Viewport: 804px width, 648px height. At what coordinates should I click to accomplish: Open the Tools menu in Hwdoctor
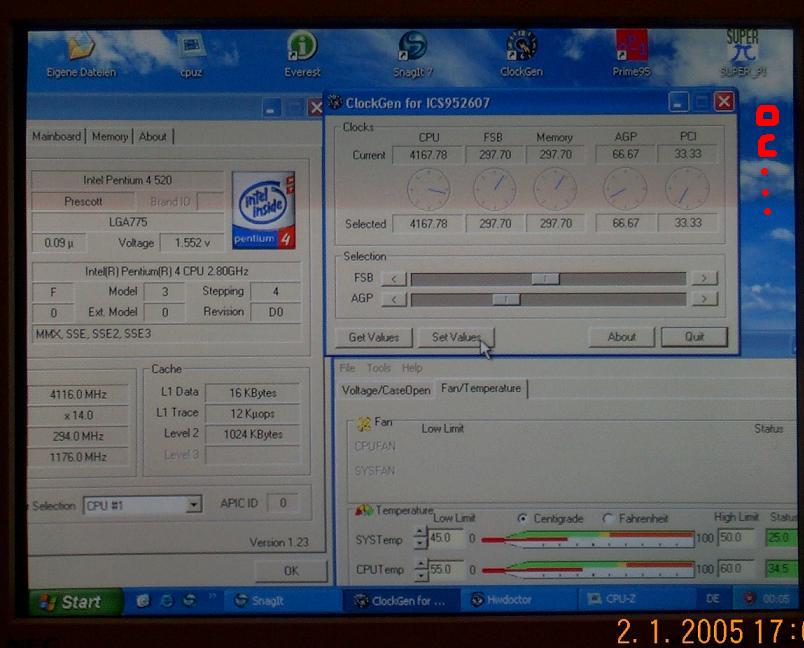click(x=379, y=368)
